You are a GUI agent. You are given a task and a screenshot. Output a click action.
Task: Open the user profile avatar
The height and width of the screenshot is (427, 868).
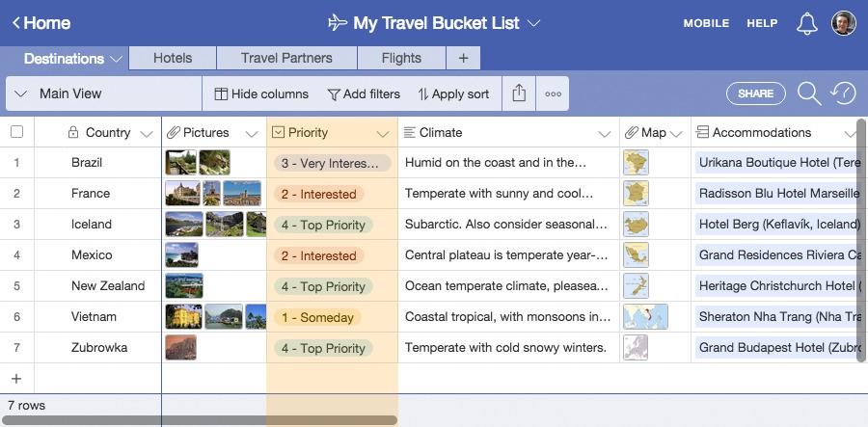[x=844, y=23]
